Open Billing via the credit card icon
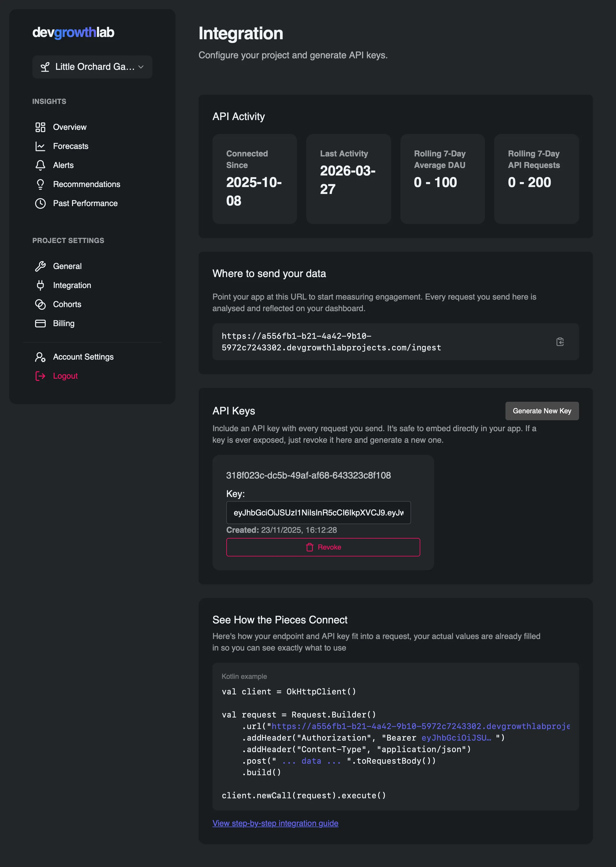Image resolution: width=616 pixels, height=867 pixels. coord(41,324)
